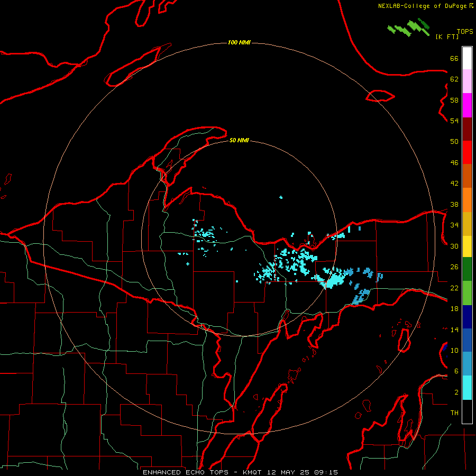Click the cyan legend swatch
The image size is (476, 476).
(x=467, y=388)
